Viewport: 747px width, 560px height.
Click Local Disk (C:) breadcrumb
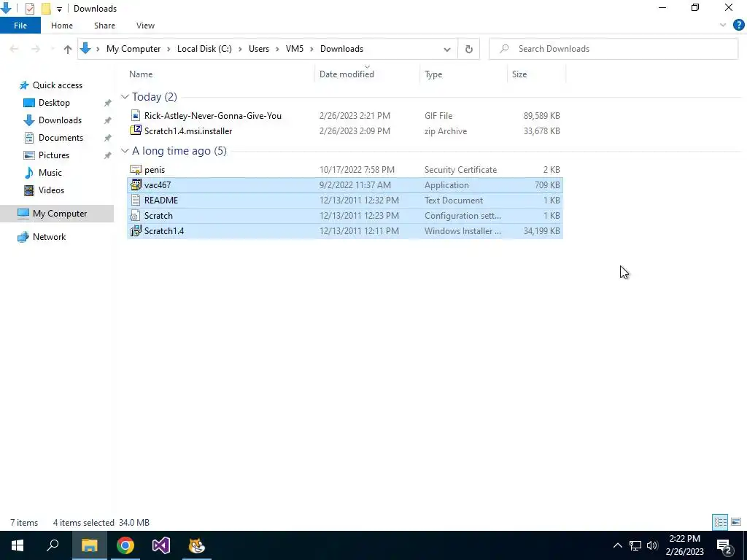[x=204, y=49]
